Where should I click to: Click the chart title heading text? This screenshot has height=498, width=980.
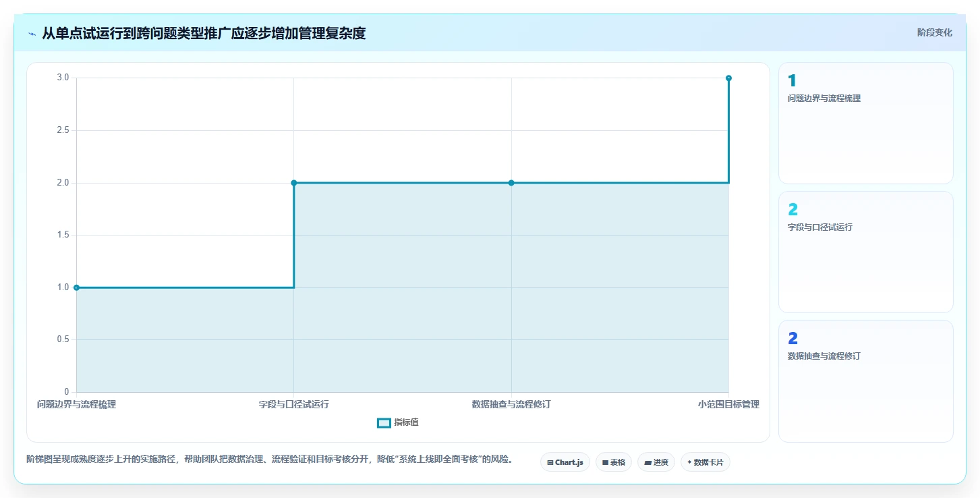pos(204,33)
